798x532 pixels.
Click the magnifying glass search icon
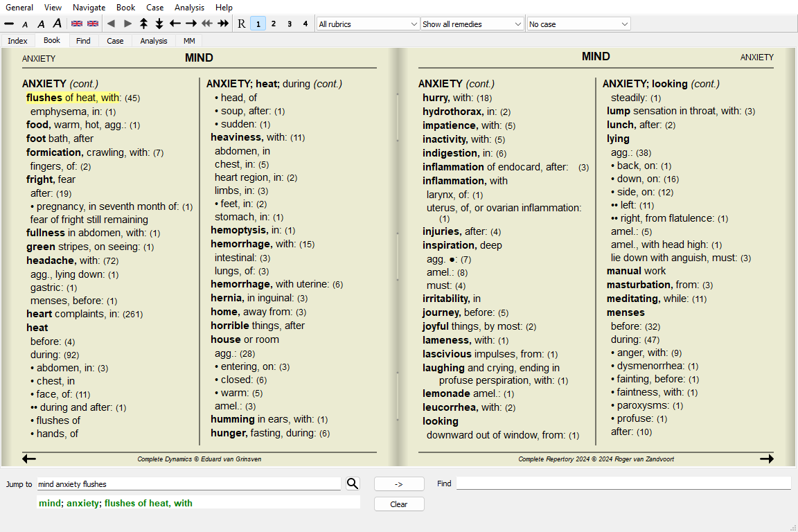(353, 484)
